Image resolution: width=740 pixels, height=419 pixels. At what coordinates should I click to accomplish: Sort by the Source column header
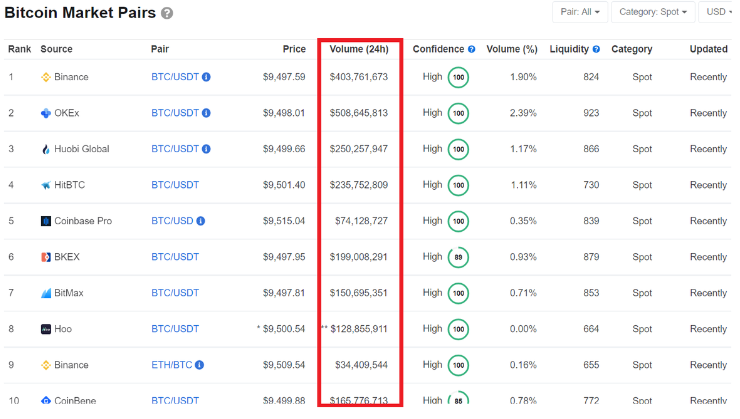(x=56, y=49)
